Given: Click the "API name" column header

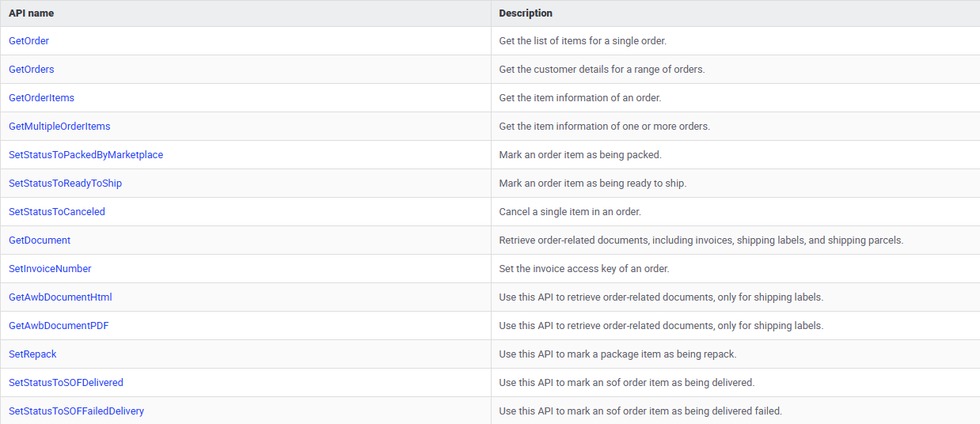Looking at the screenshot, I should tap(32, 13).
